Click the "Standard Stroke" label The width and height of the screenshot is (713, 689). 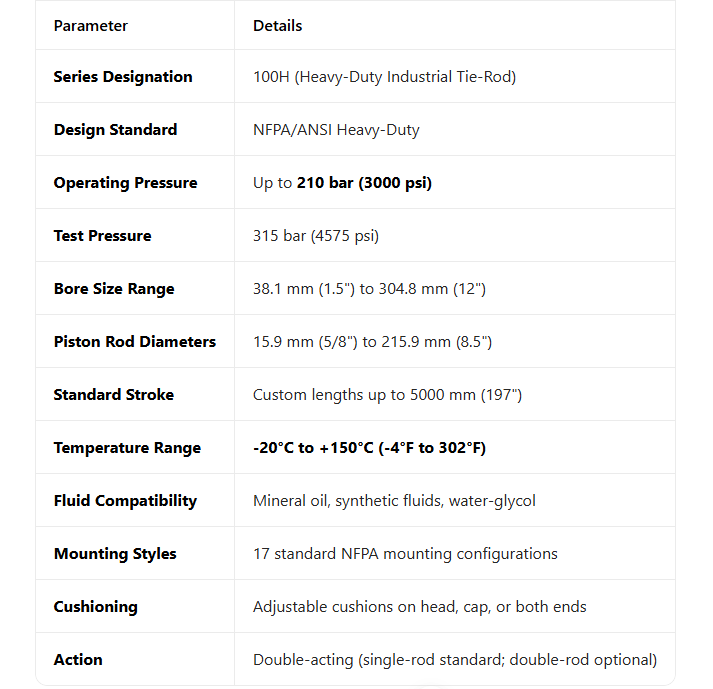113,395
